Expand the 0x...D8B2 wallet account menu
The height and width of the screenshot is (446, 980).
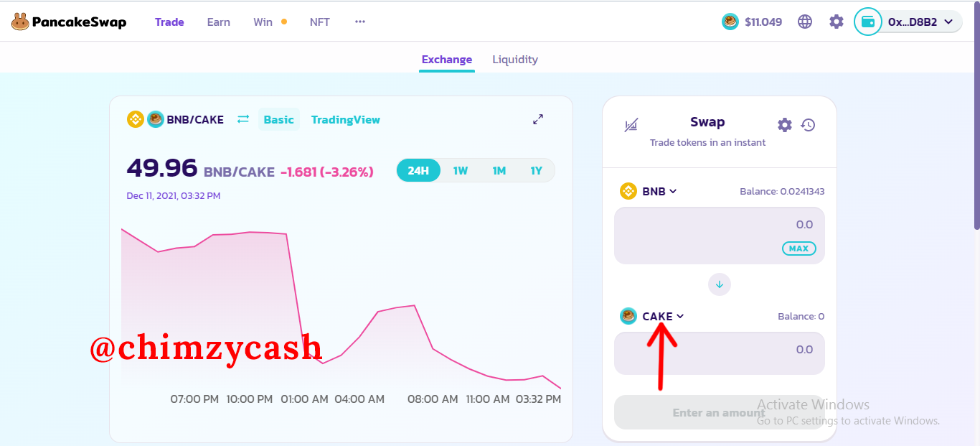(x=920, y=22)
